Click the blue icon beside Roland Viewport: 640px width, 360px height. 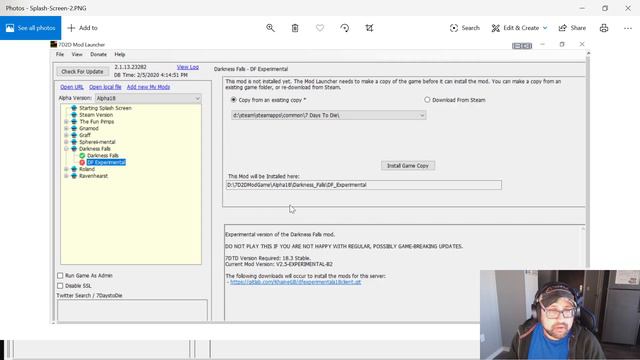74,169
